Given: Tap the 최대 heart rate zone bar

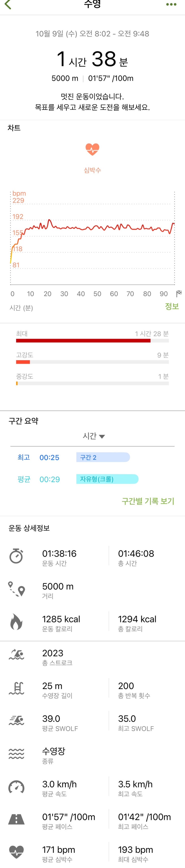Looking at the screenshot, I should click(x=92, y=341).
